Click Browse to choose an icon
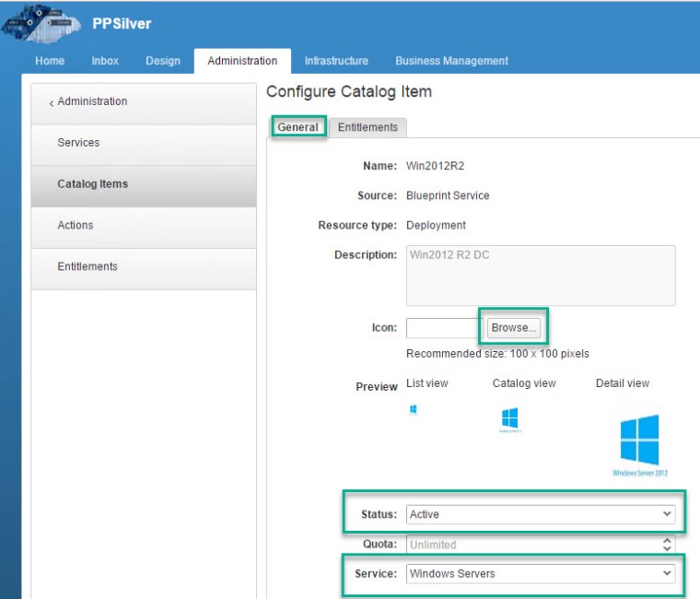This screenshot has height=599, width=700. [x=513, y=327]
